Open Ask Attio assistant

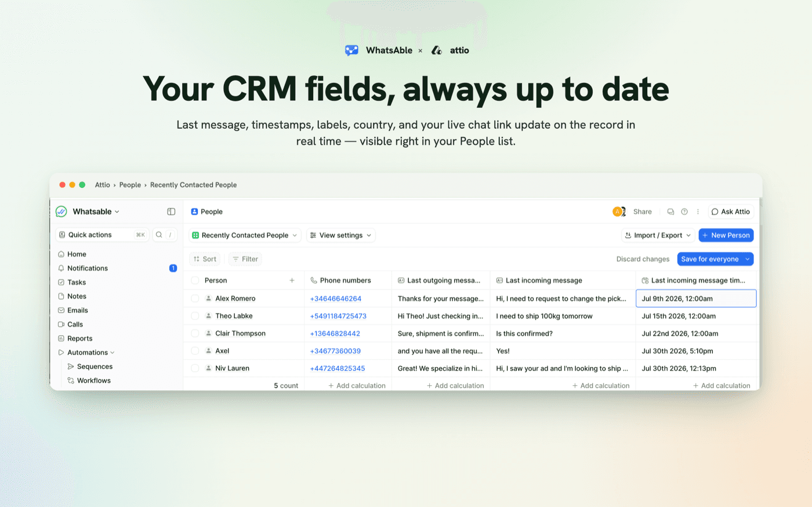click(x=731, y=212)
